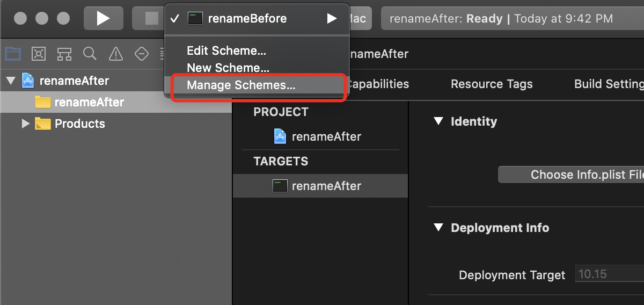Collapse the Identity section triangle
This screenshot has width=644, height=305.
438,121
